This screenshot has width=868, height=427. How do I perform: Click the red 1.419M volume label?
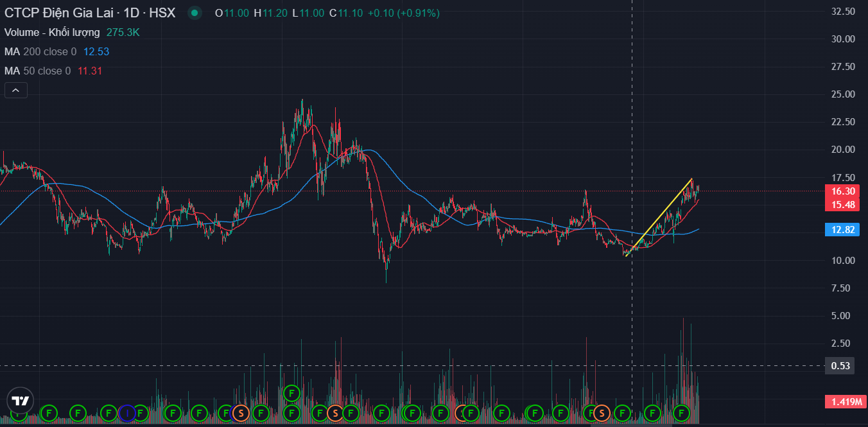coord(845,403)
